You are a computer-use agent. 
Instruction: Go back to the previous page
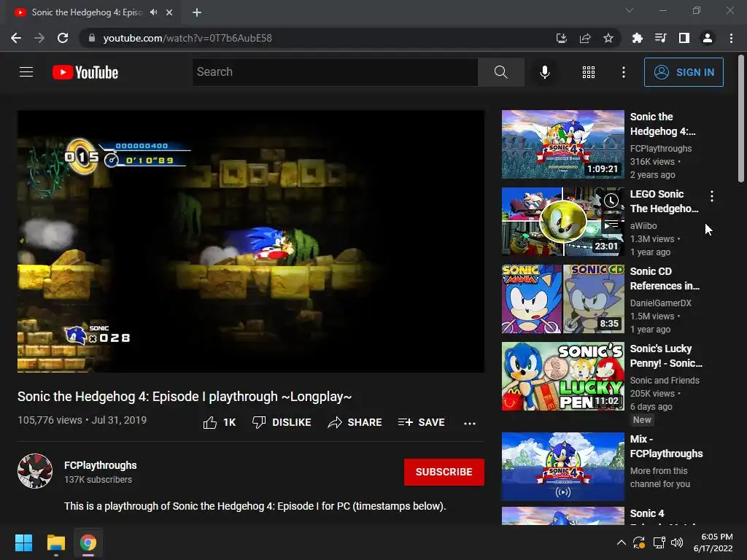coord(16,38)
